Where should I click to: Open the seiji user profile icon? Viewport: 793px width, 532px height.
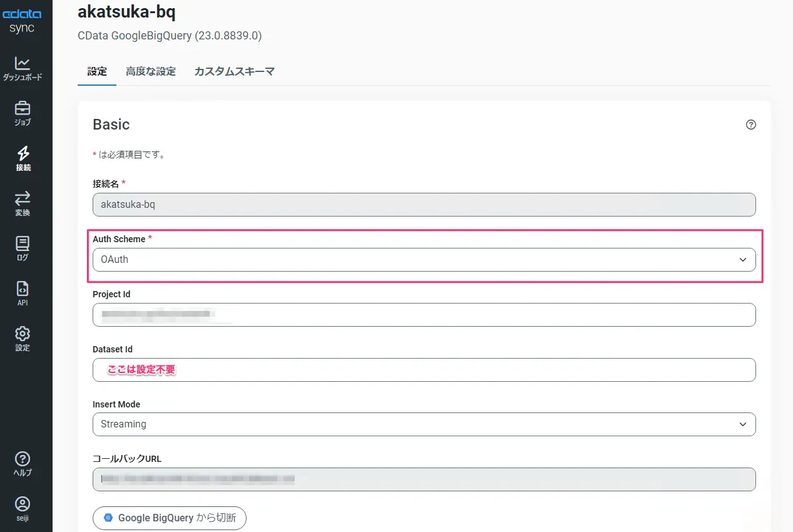[x=23, y=509]
